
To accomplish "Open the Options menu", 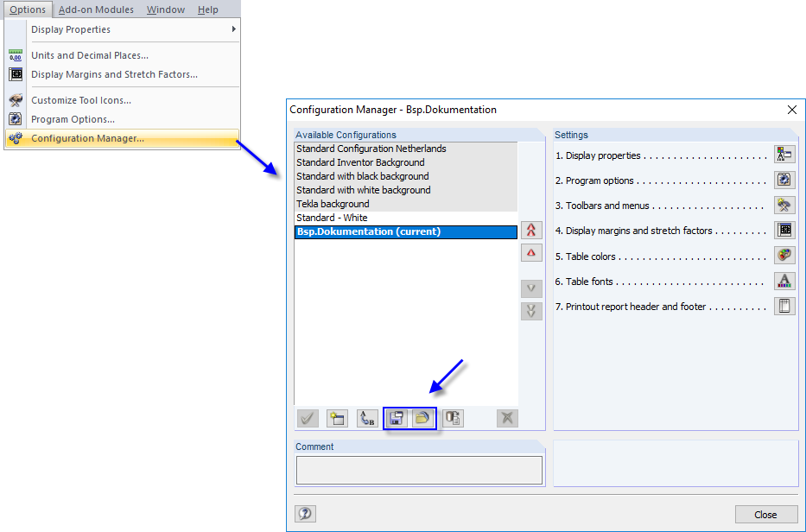I will point(27,9).
